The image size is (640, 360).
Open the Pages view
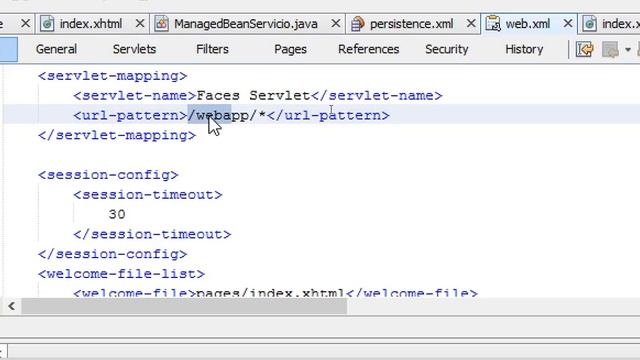[290, 49]
